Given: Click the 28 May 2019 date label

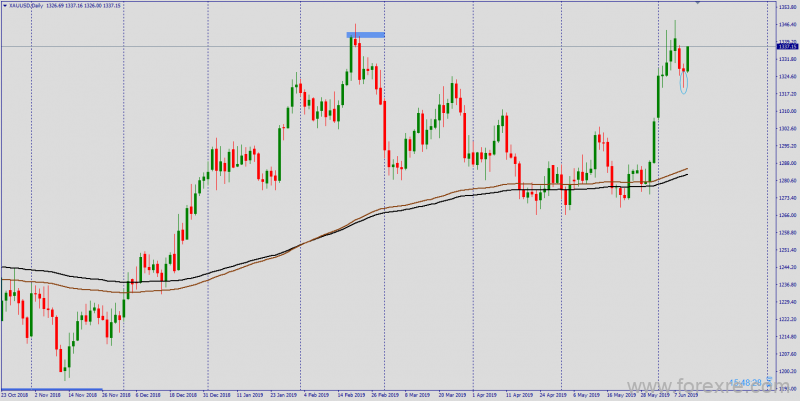Looking at the screenshot, I should [x=654, y=395].
